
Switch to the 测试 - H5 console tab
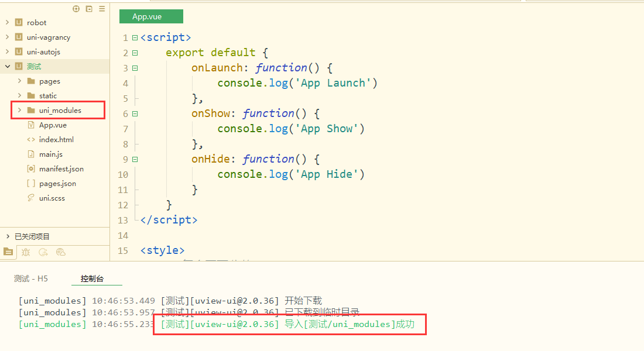[31, 278]
